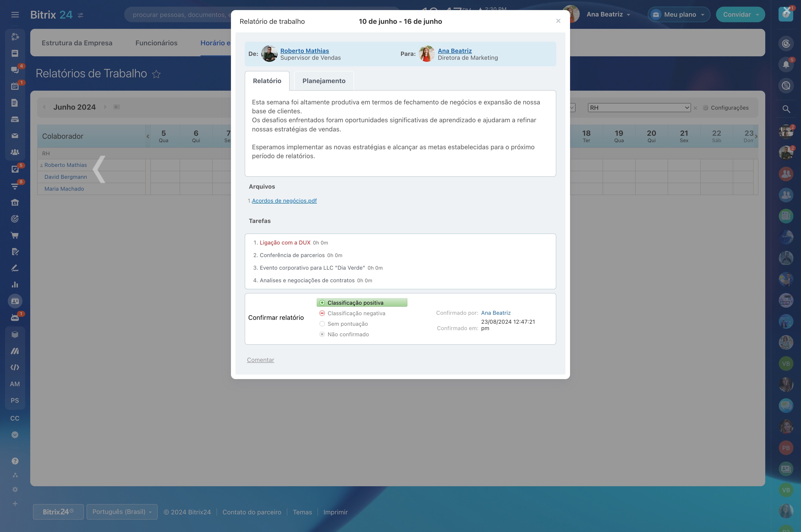
Task: Expand the Meu plano dropdown
Action: click(679, 15)
